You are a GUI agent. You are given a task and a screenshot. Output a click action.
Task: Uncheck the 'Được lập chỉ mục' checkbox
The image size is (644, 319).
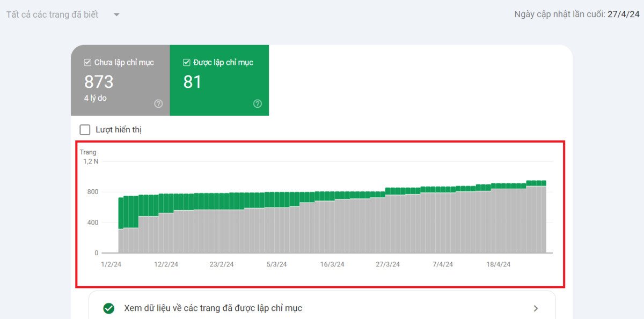coord(186,62)
